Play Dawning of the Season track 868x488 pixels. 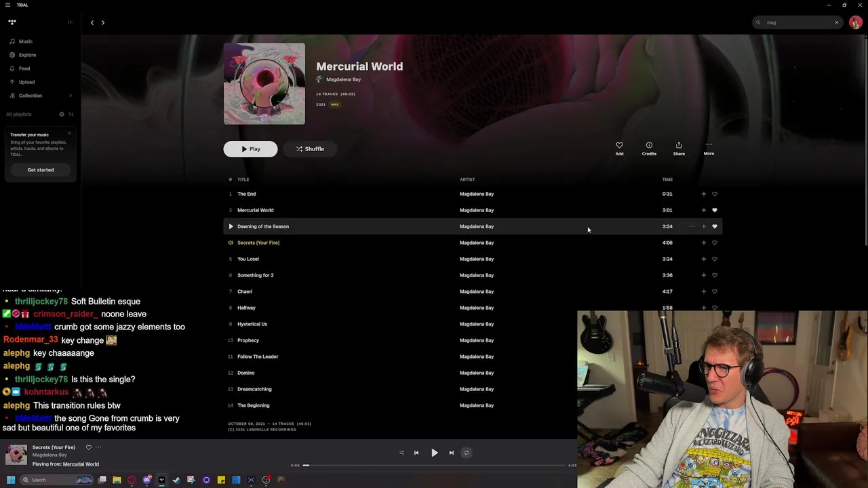231,226
